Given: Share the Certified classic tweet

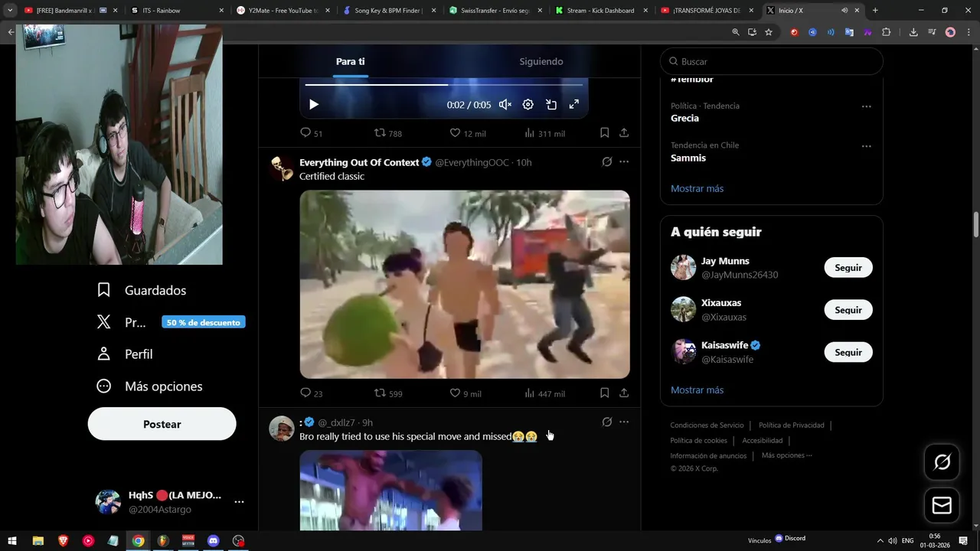Looking at the screenshot, I should [x=624, y=393].
